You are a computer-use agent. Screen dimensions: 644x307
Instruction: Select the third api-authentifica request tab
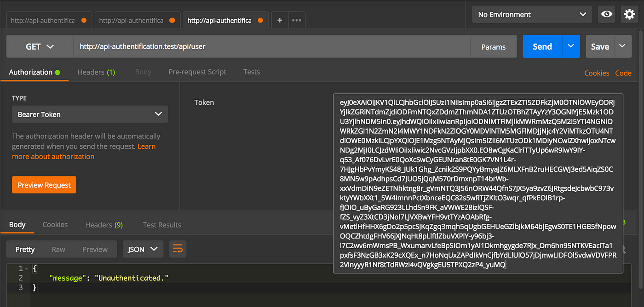coord(225,20)
